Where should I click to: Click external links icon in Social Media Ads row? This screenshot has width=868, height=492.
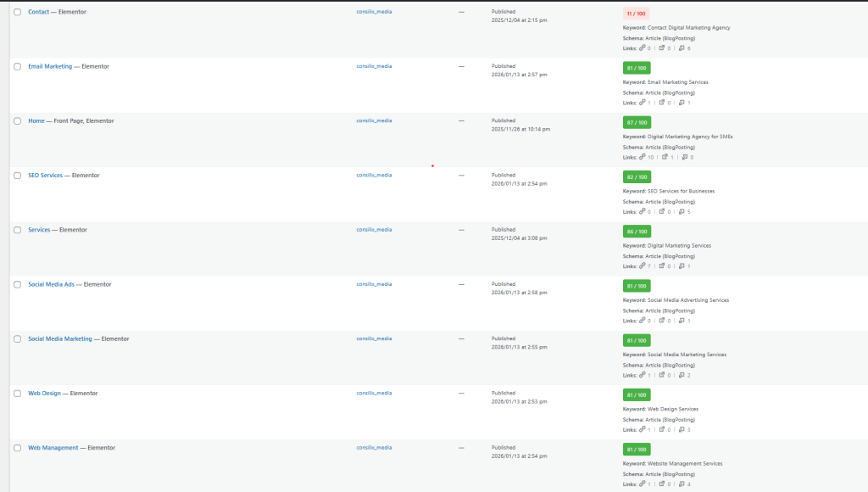(663, 321)
